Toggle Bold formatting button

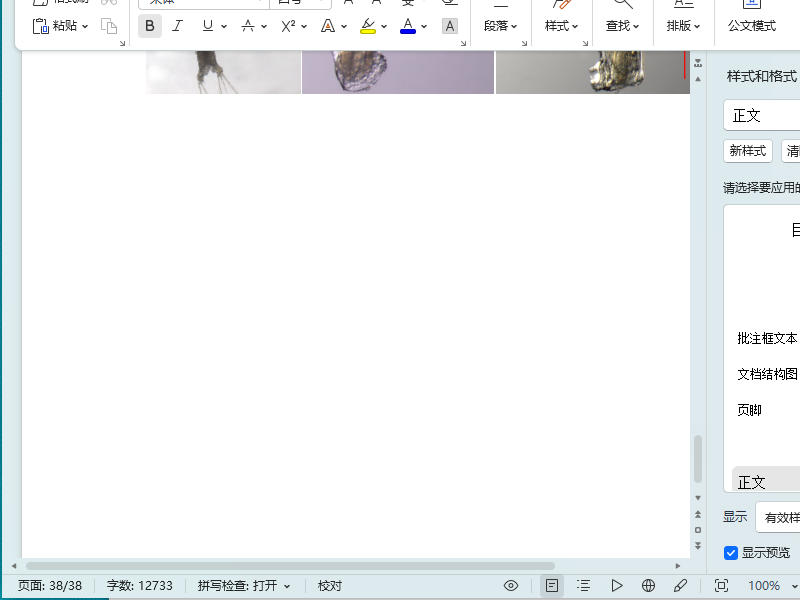point(149,26)
